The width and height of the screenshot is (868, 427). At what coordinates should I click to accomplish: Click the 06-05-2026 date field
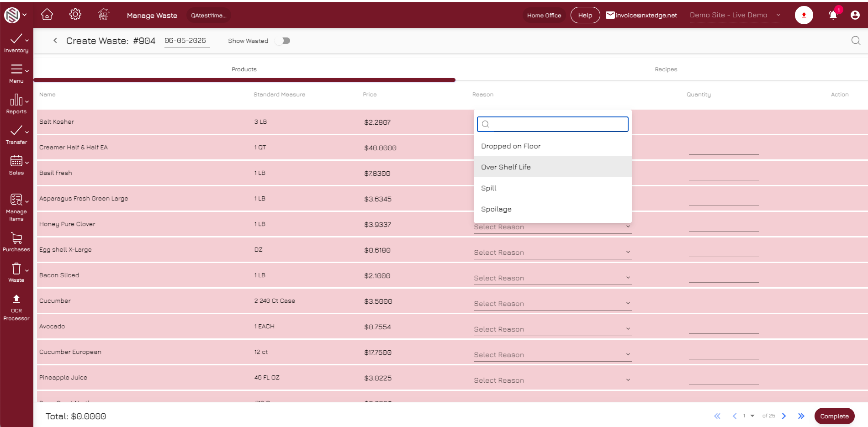[x=187, y=41]
